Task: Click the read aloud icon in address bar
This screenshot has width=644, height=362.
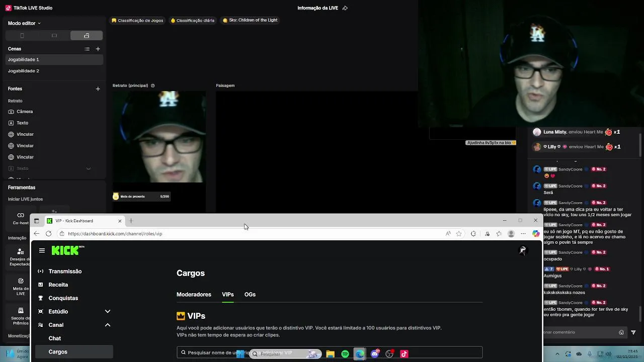Action: point(448,234)
